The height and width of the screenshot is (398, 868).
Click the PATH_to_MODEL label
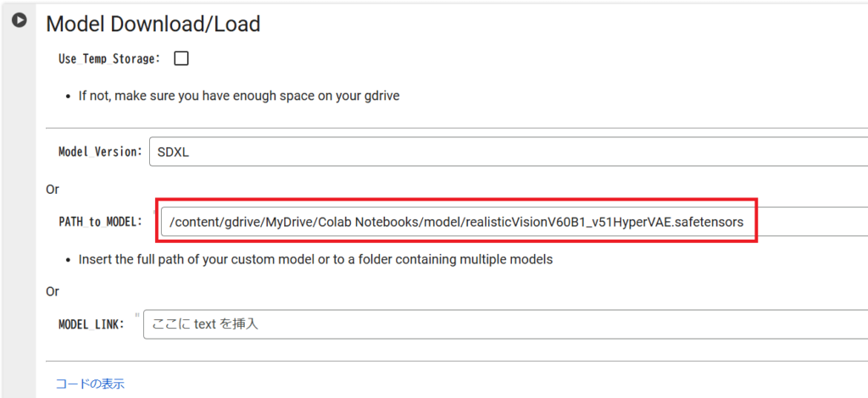pos(100,222)
